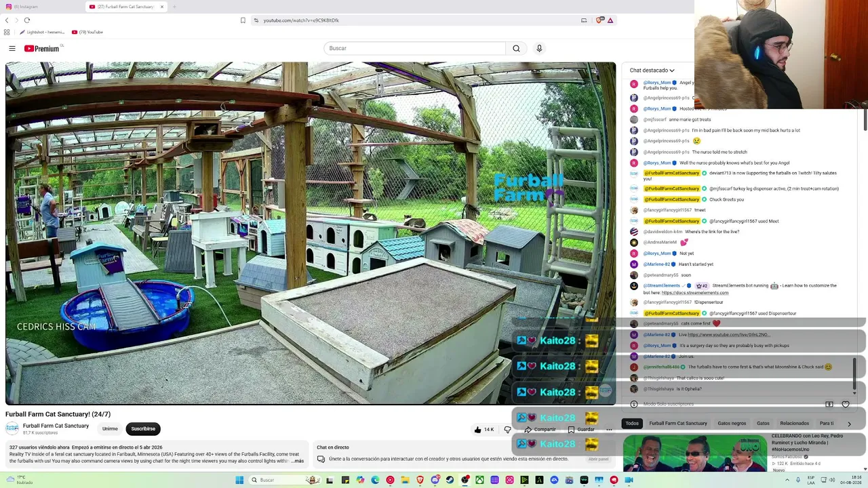Image resolution: width=868 pixels, height=488 pixels.
Task: Open a new tab with the plus button
Action: [174, 7]
